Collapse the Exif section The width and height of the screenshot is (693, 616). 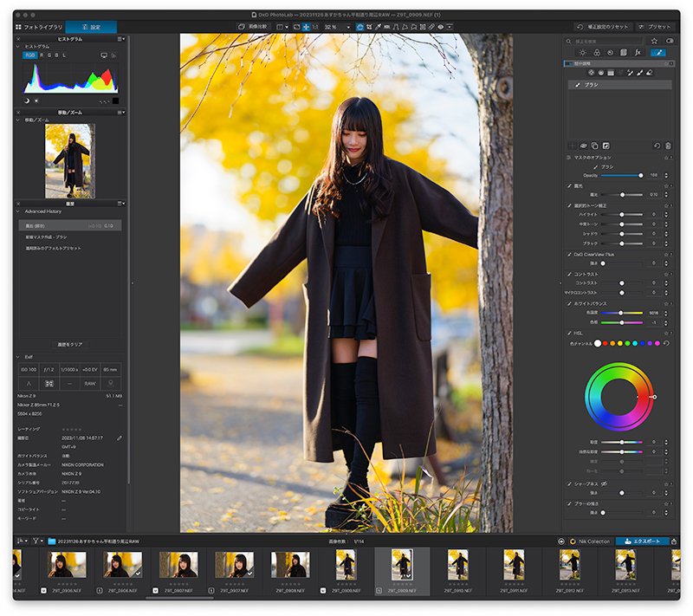click(18, 356)
